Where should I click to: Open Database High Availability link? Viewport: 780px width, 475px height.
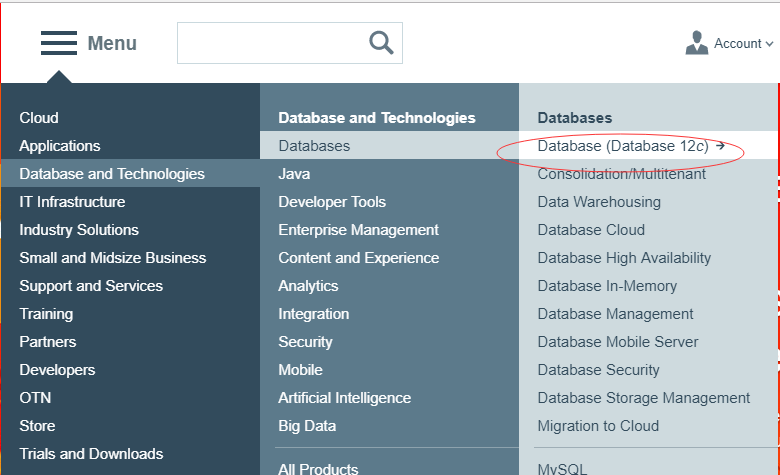624,258
